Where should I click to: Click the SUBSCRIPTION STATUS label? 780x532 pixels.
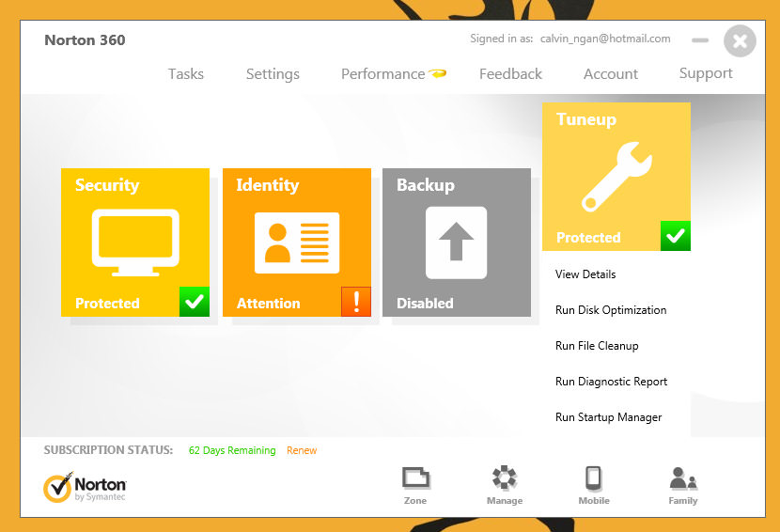click(x=108, y=450)
